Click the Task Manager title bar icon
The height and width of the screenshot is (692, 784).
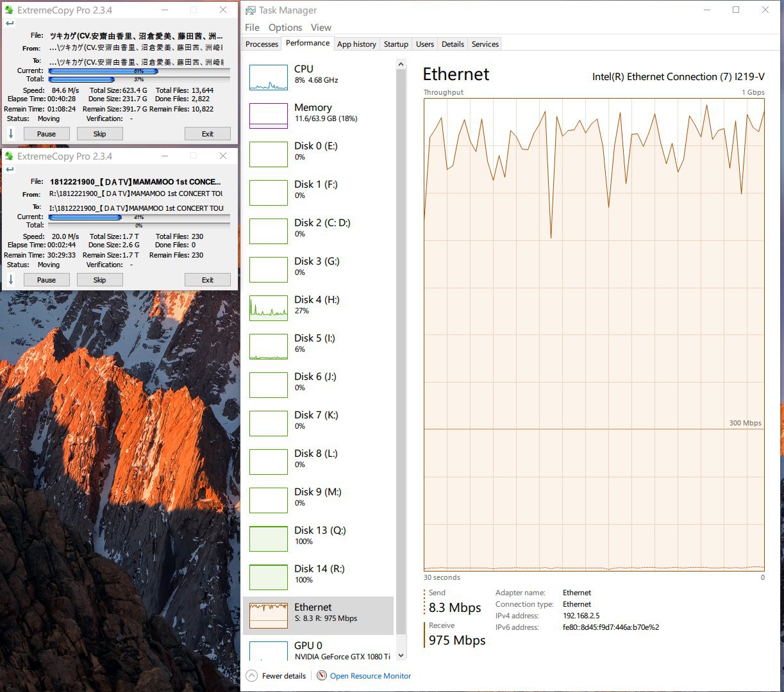251,10
